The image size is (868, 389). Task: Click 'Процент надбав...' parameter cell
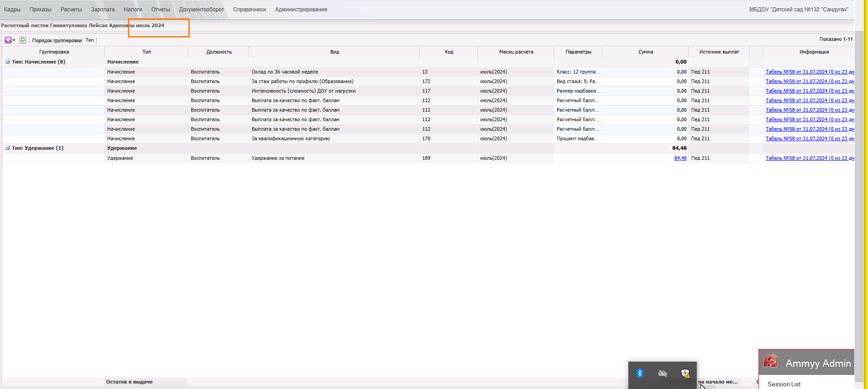click(x=578, y=138)
